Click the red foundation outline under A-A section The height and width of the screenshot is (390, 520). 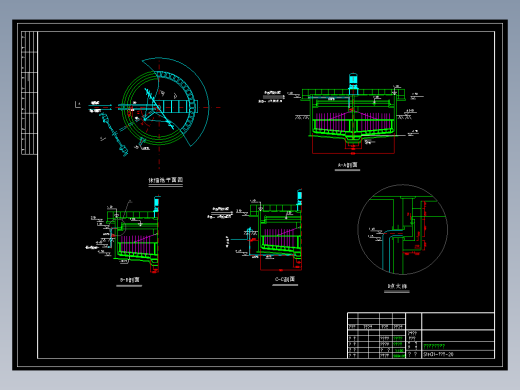tap(353, 144)
